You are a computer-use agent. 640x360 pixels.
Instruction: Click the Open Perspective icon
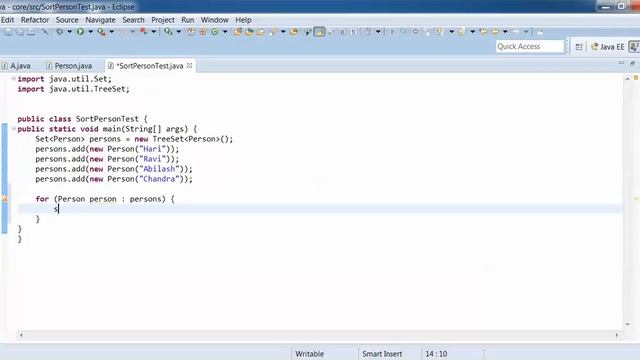(x=579, y=47)
